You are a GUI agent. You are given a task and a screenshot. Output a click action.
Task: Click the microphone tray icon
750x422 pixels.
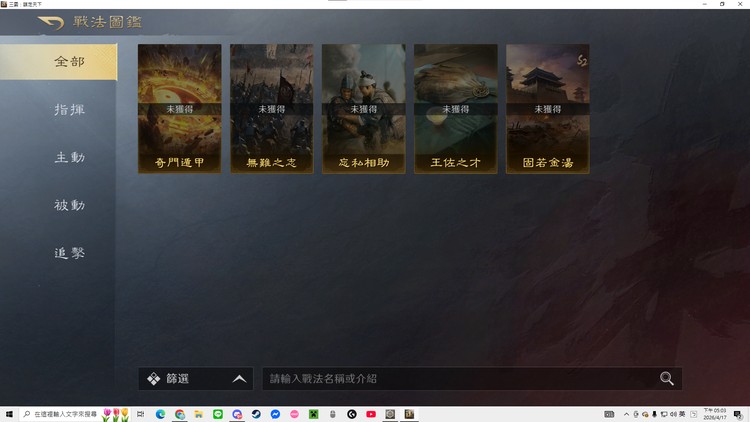[x=654, y=414]
